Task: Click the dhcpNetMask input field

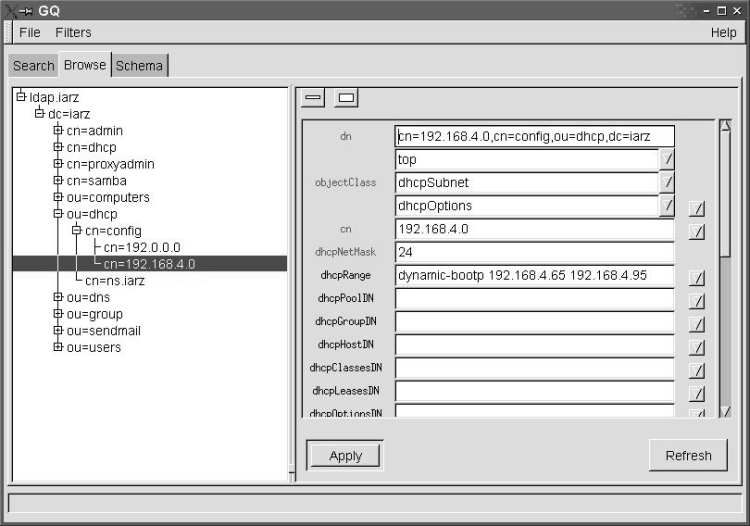Action: point(534,252)
